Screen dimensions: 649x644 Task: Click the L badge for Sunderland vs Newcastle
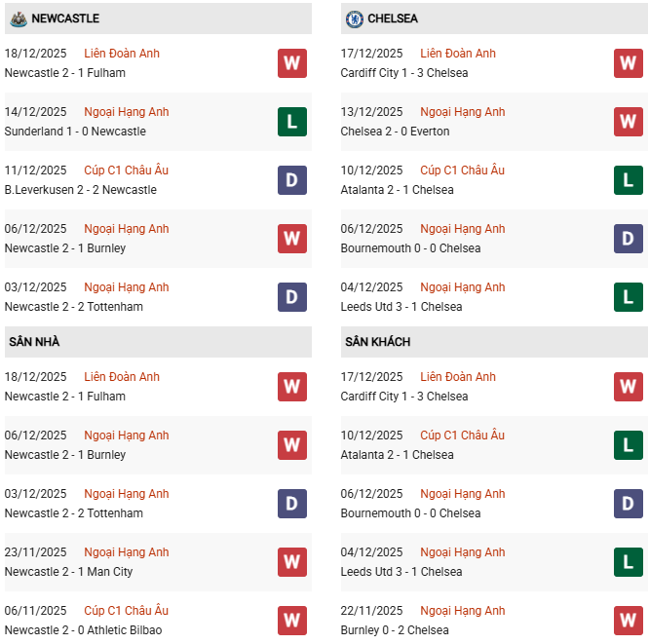pos(291,122)
